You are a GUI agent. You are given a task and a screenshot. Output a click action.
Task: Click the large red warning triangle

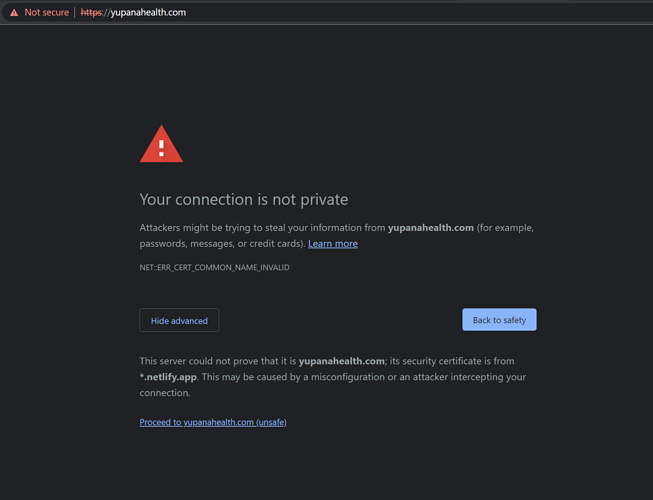pyautogui.click(x=161, y=144)
